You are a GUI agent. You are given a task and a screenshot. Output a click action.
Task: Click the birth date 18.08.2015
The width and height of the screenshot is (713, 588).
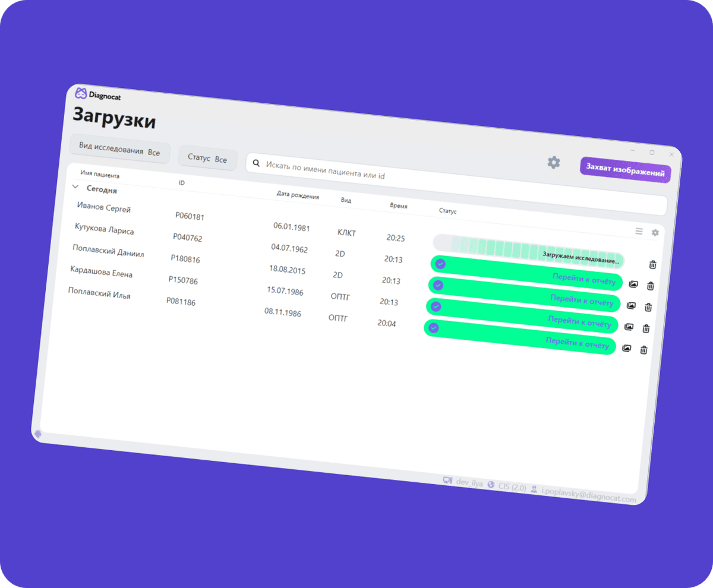pos(287,270)
